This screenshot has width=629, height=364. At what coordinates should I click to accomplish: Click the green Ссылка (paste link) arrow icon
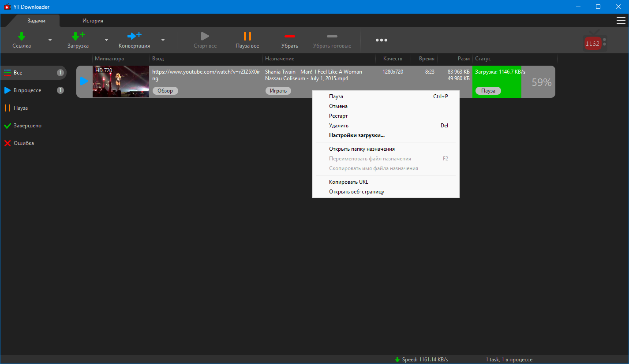pyautogui.click(x=21, y=36)
